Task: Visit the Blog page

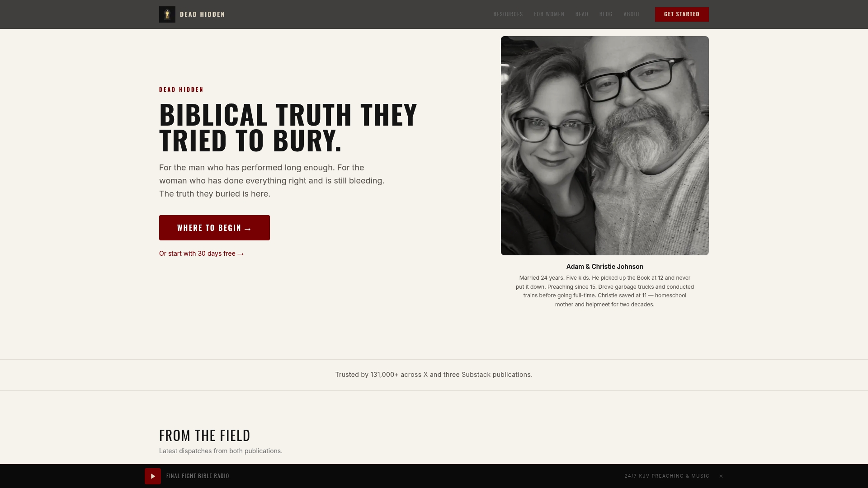Action: 606,14
